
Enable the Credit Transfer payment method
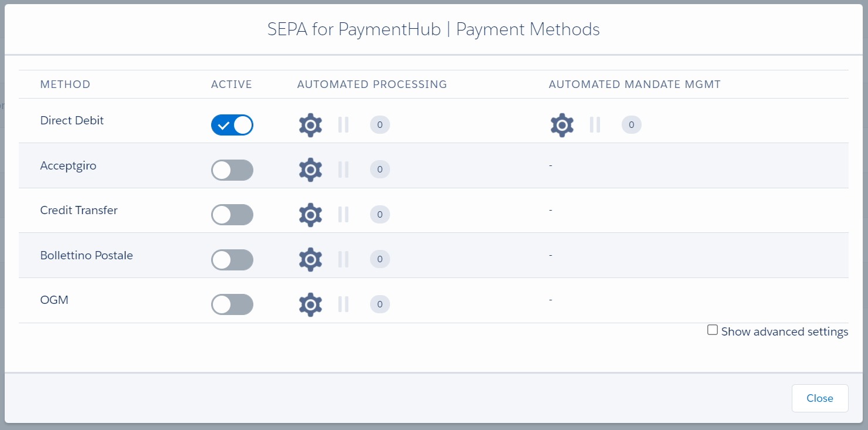pos(232,215)
